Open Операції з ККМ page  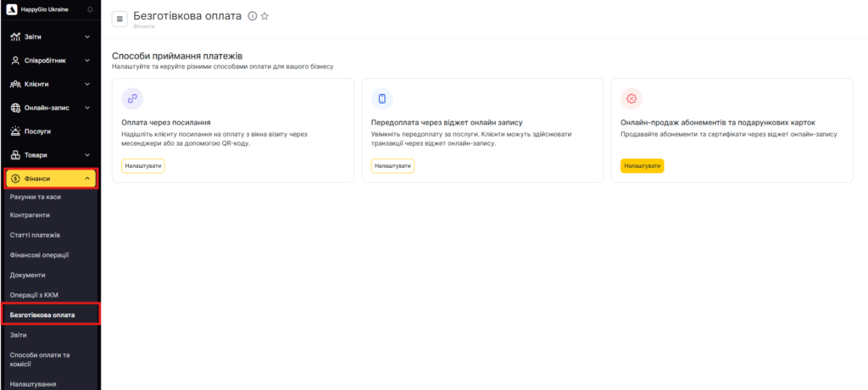coord(34,295)
